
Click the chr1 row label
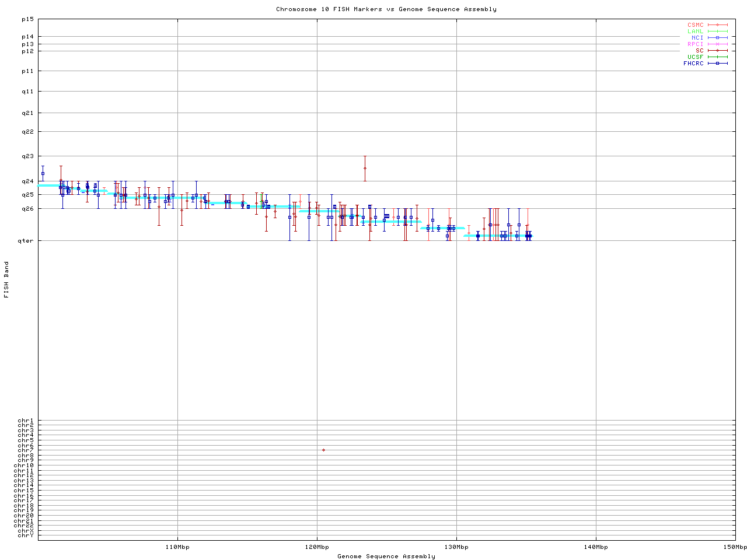(x=26, y=421)
